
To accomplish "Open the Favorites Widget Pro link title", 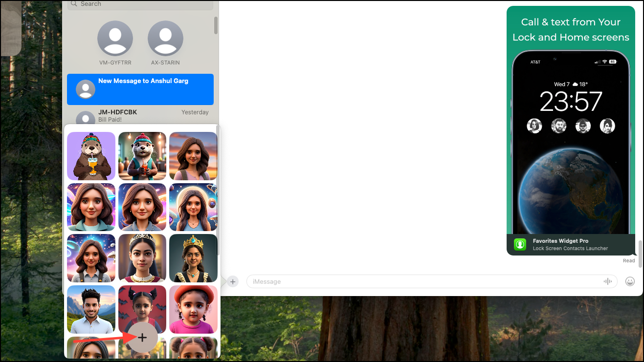I will point(560,241).
